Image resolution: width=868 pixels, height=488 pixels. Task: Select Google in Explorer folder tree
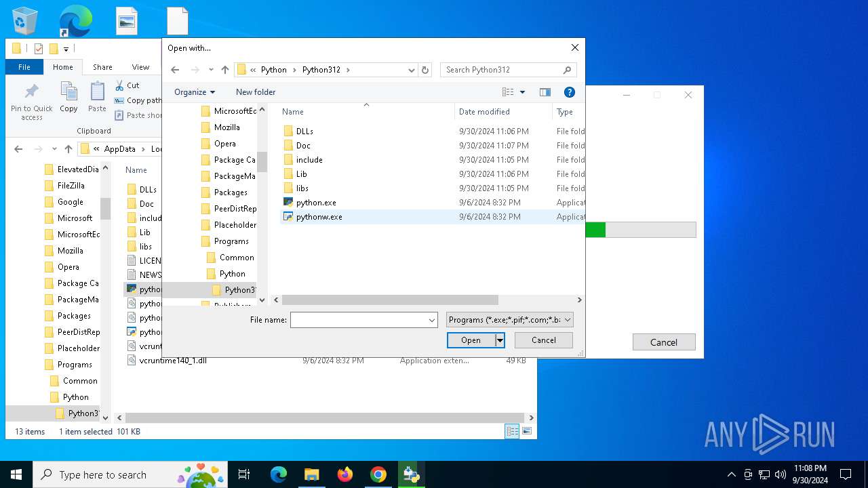tap(71, 202)
